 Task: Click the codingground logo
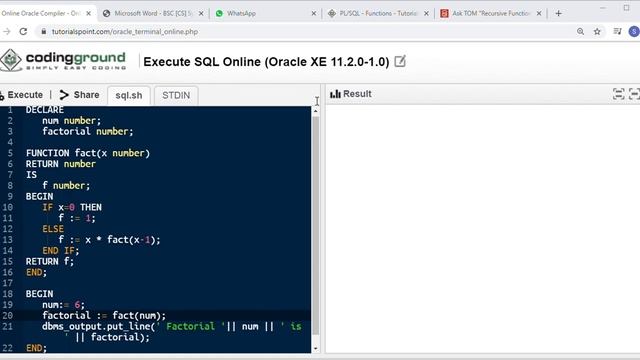tap(63, 60)
